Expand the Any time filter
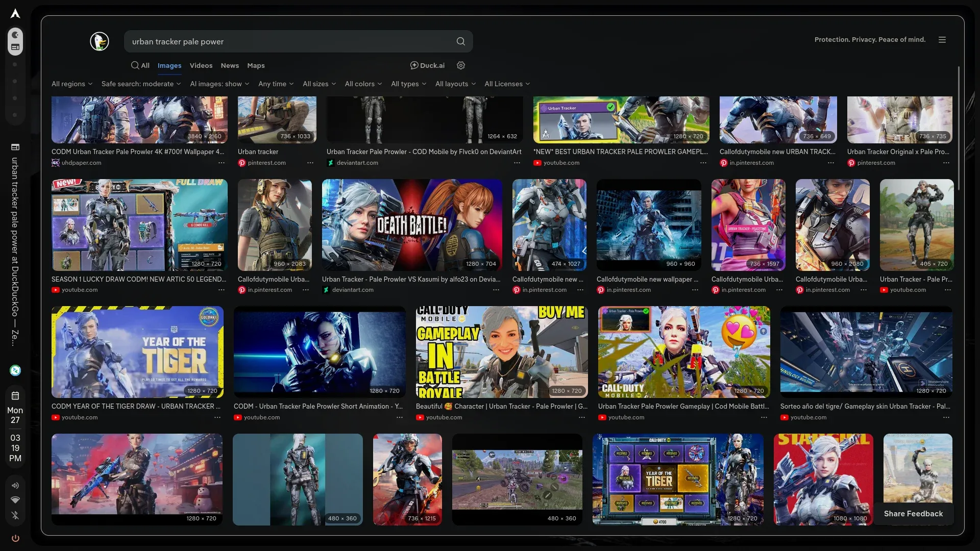 coord(276,84)
